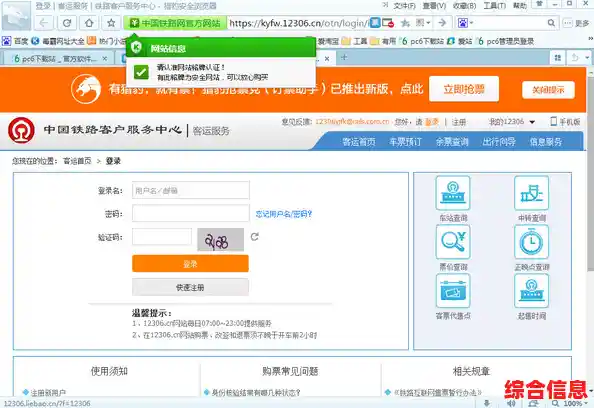The height and width of the screenshot is (408, 594).
Task: Open the 客运首页 nav tab
Action: point(359,142)
